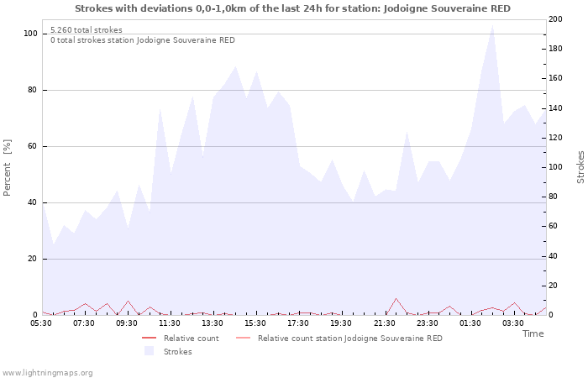Click the rotated 'Strokes' right axis title

(x=580, y=167)
